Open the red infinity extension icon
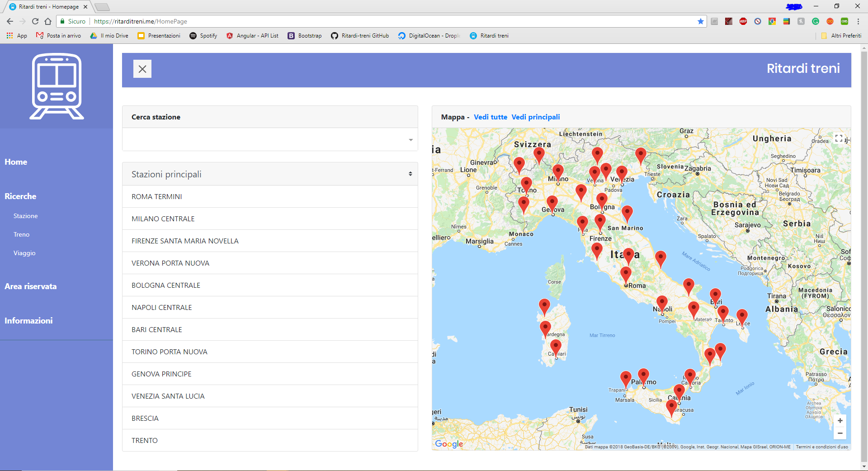 [830, 21]
